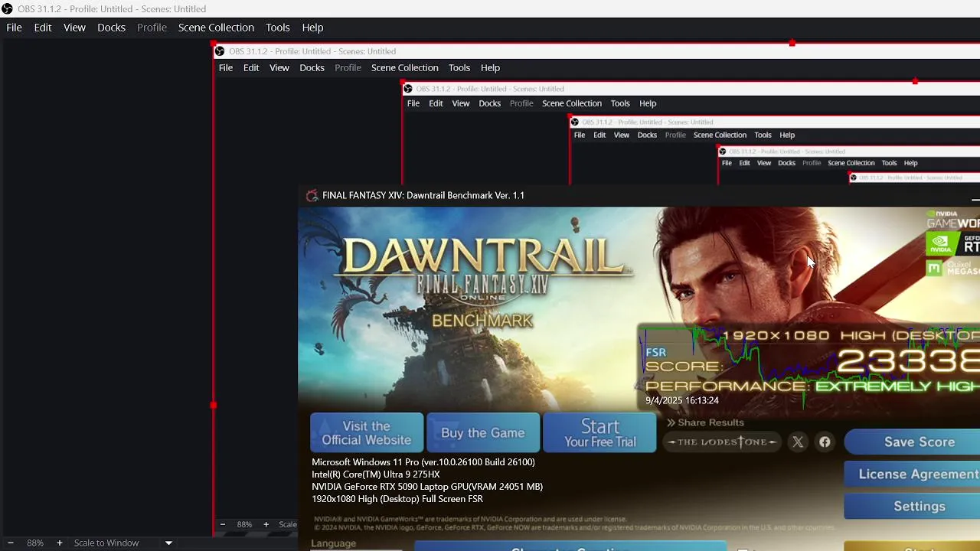Click the NVIDIA GeForce RTX 5090 Laptop GPU line
Image resolution: width=980 pixels, height=551 pixels.
(x=427, y=487)
